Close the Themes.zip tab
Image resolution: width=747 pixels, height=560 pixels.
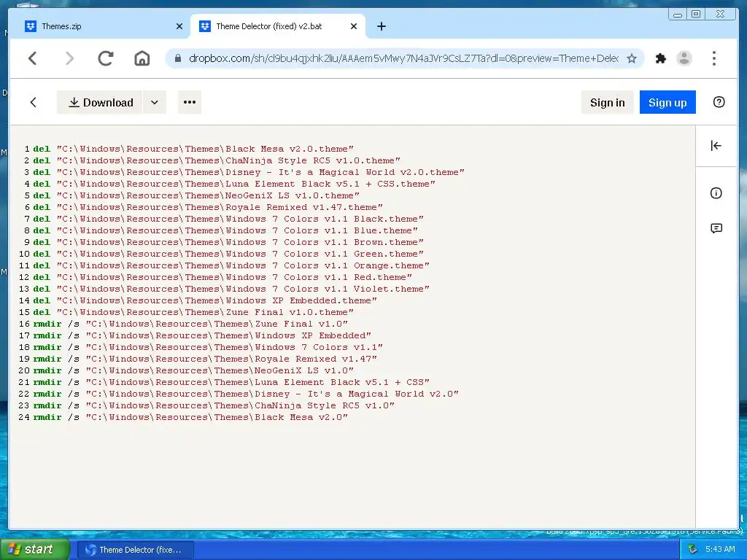pos(179,27)
